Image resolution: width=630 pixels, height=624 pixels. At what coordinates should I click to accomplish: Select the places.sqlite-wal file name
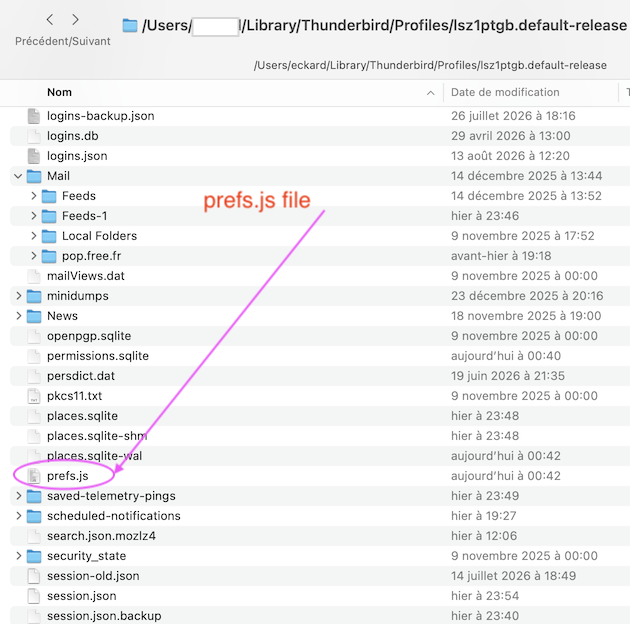[x=94, y=456]
